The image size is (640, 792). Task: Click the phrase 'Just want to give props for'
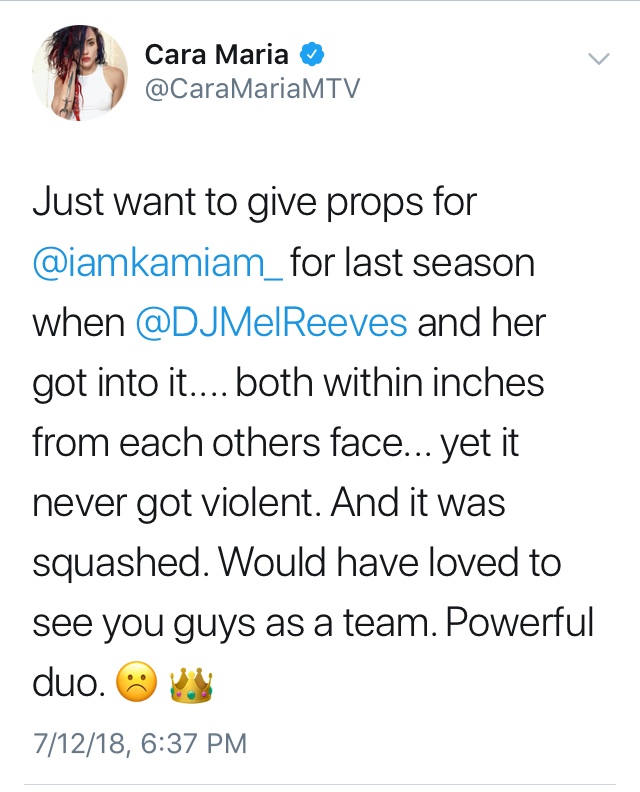pyautogui.click(x=255, y=203)
